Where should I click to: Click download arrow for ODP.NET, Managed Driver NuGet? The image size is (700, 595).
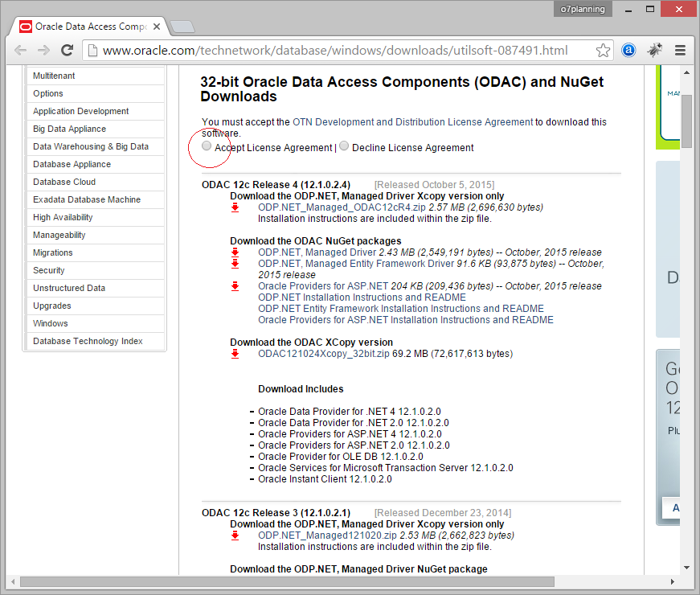[235, 252]
